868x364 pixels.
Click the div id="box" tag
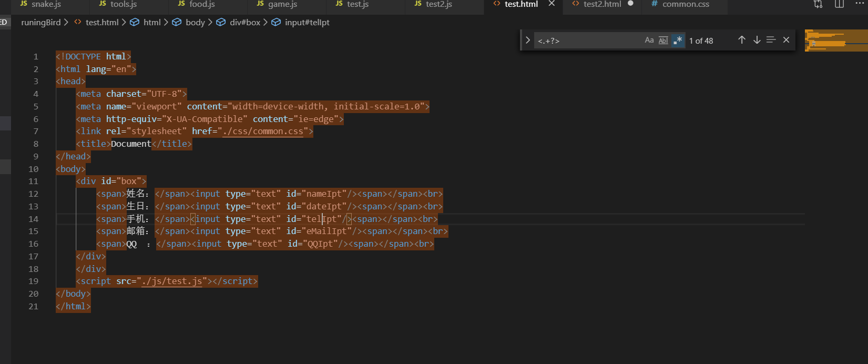[111, 181]
